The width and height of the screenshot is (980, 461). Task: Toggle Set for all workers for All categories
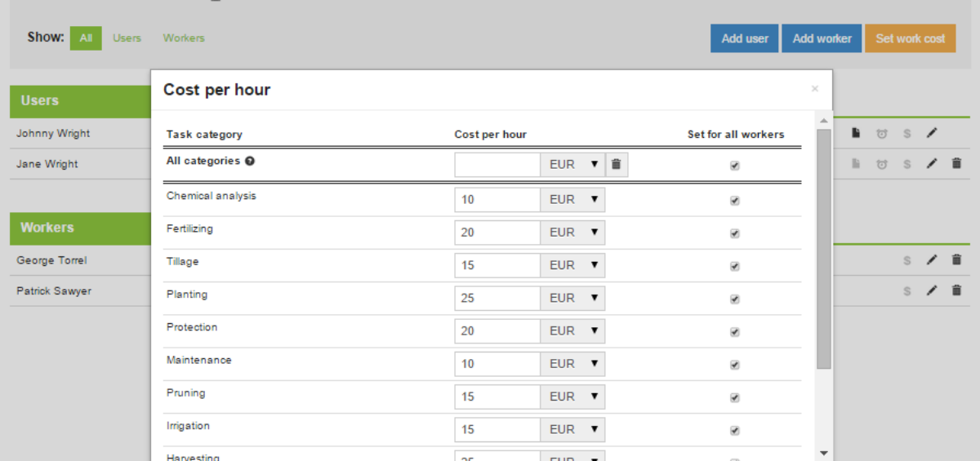click(x=735, y=166)
